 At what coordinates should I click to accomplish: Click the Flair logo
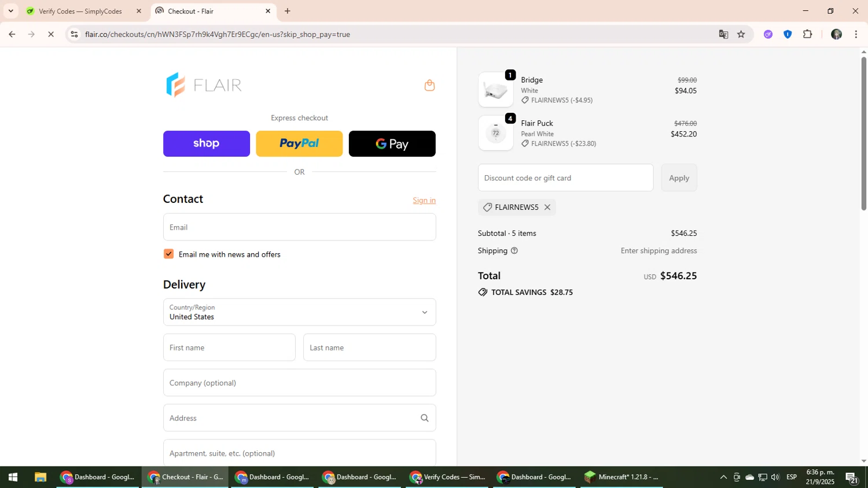point(204,85)
